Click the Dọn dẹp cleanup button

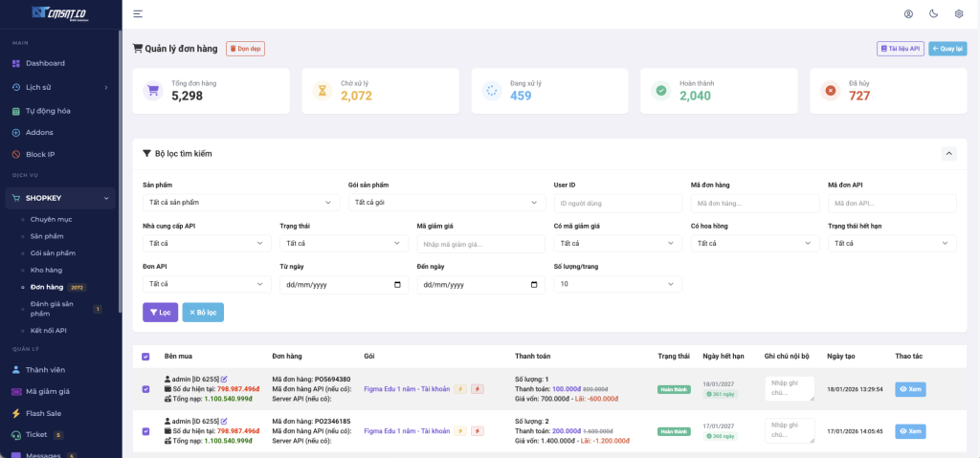coord(246,48)
